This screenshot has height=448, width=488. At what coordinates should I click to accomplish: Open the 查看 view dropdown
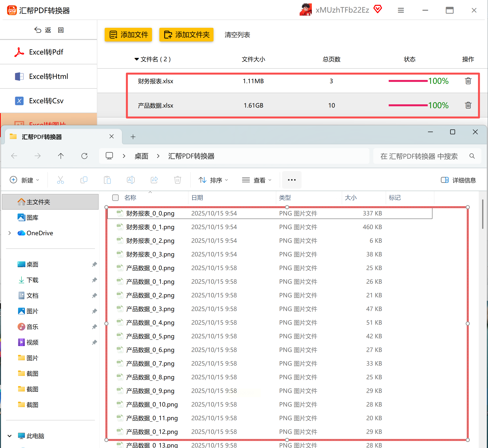coord(257,180)
